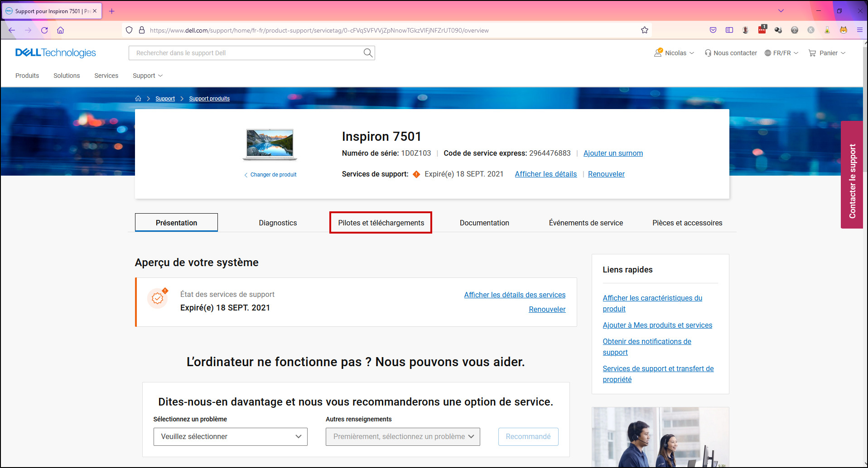868x468 pixels.
Task: Switch to the Documentation tab
Action: [x=484, y=223]
